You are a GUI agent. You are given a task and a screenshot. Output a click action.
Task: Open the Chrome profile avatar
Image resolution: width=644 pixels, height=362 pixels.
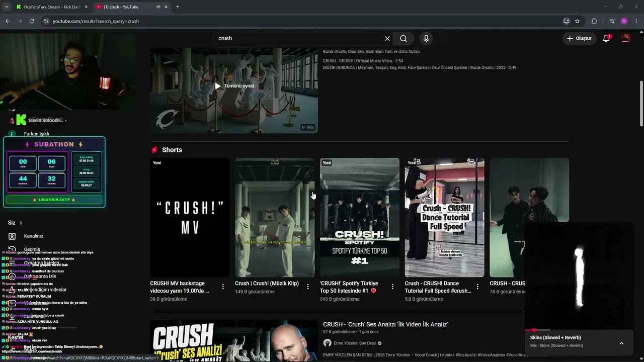coord(624,21)
